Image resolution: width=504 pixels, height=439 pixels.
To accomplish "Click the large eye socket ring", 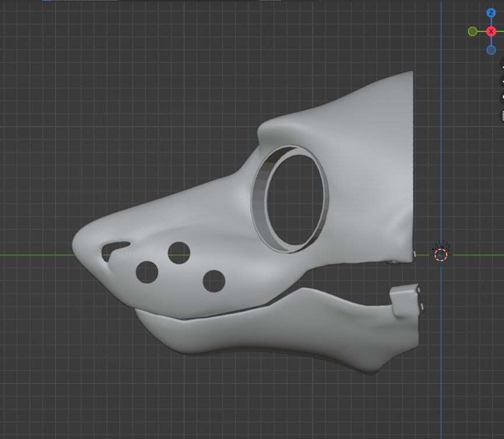I will click(260, 198).
